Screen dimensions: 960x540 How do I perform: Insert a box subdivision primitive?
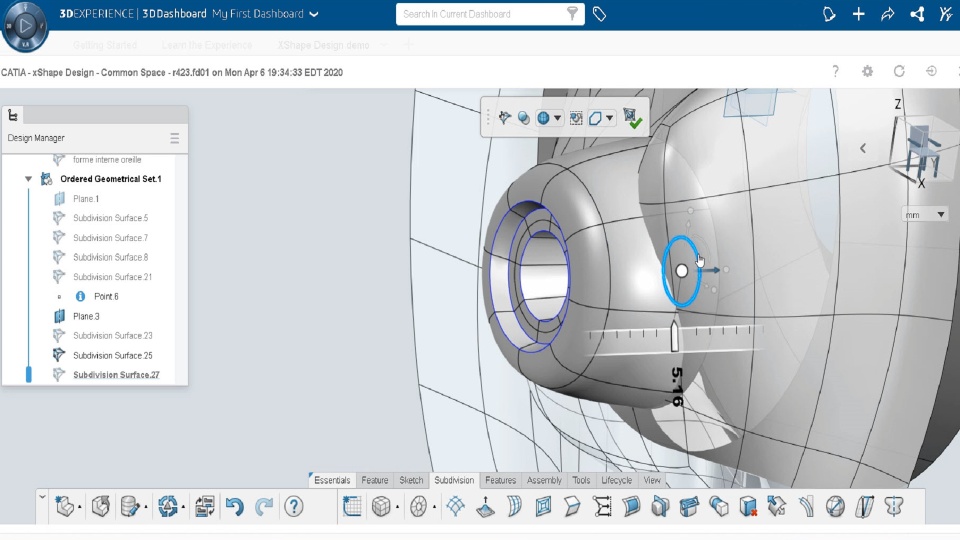pyautogui.click(x=381, y=506)
